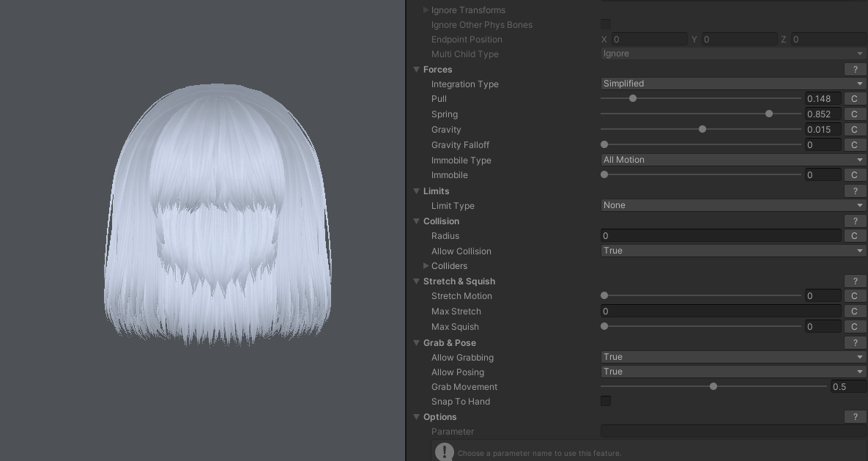This screenshot has height=461, width=868.
Task: Open help for Grab & Pose section
Action: pos(856,342)
